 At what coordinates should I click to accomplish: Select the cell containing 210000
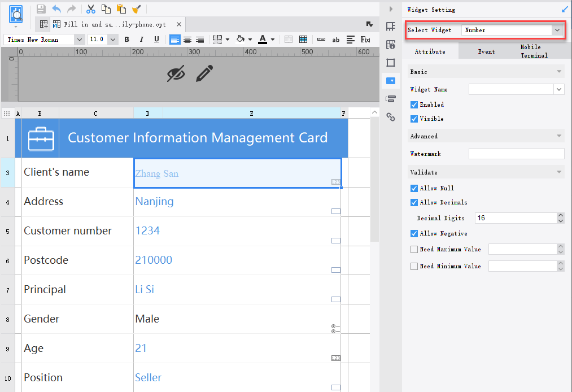pos(238,260)
